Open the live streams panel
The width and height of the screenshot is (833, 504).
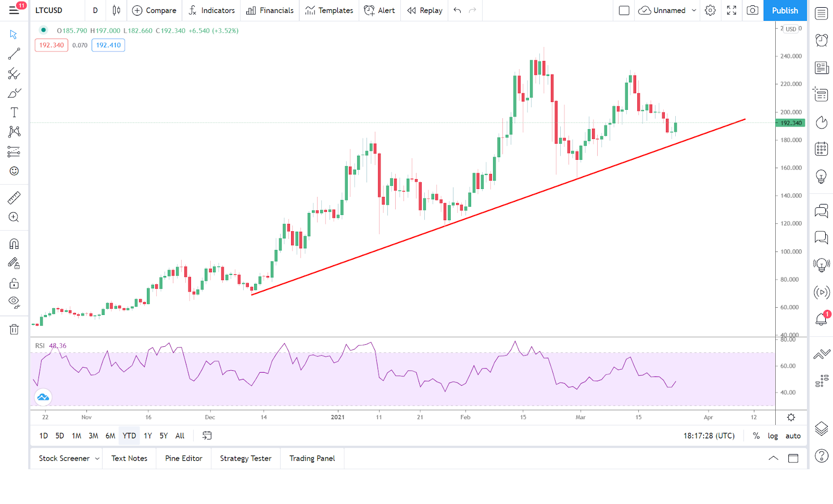[821, 292]
